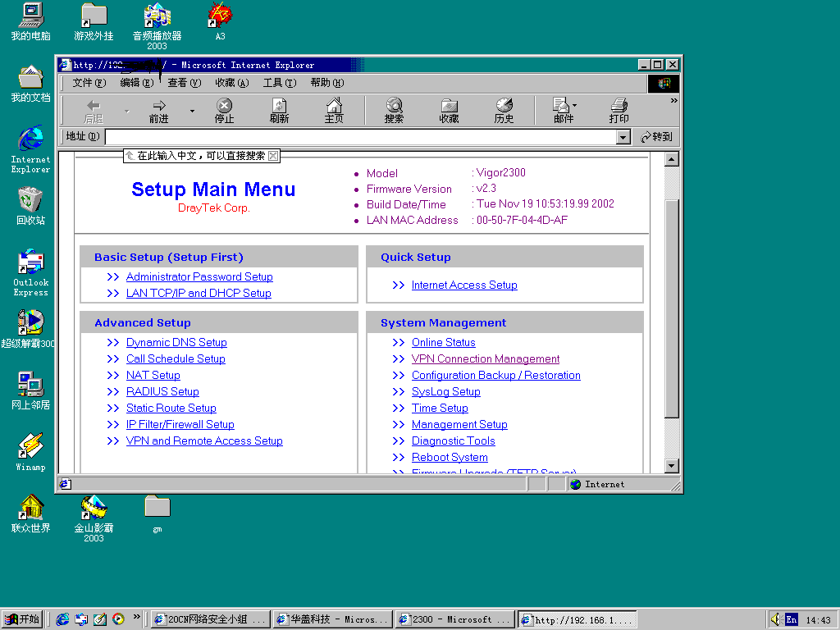This screenshot has width=840, height=630.
Task: Select the A3 desktop shortcut icon
Action: (220, 22)
